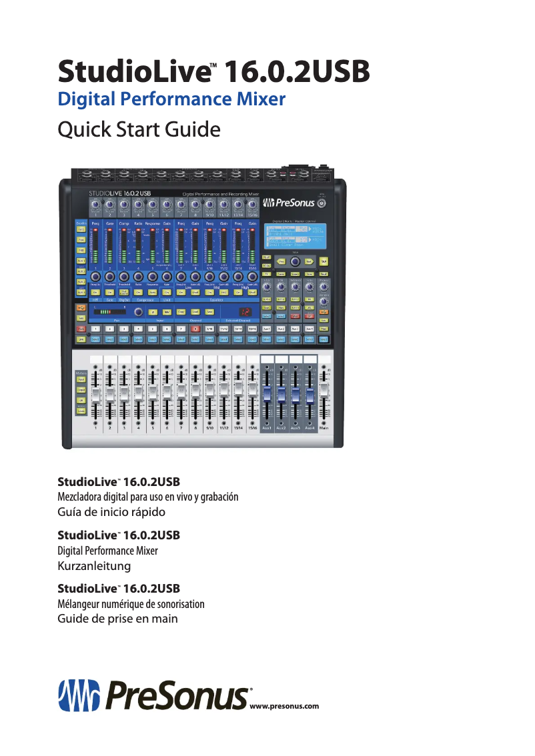Click the Prev arrow in Master Control
This screenshot has width=535, height=756.
[x=282, y=261]
